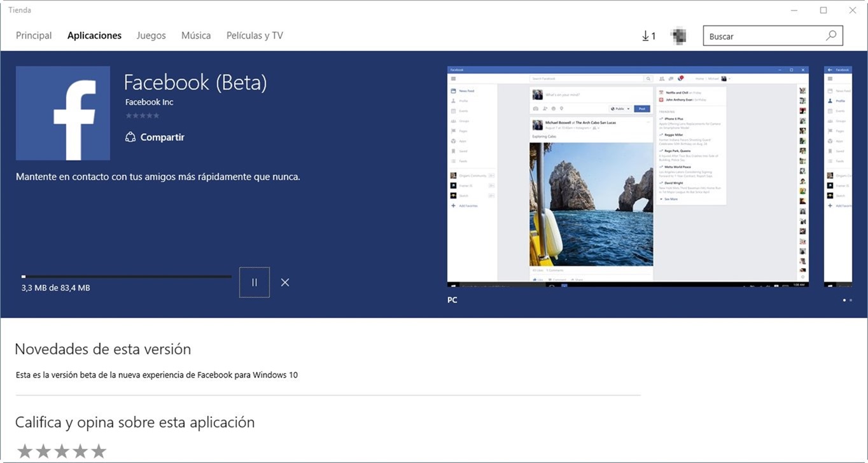Open the second partially visible screenshot
Viewport: 868px width, 463px height.
838,176
